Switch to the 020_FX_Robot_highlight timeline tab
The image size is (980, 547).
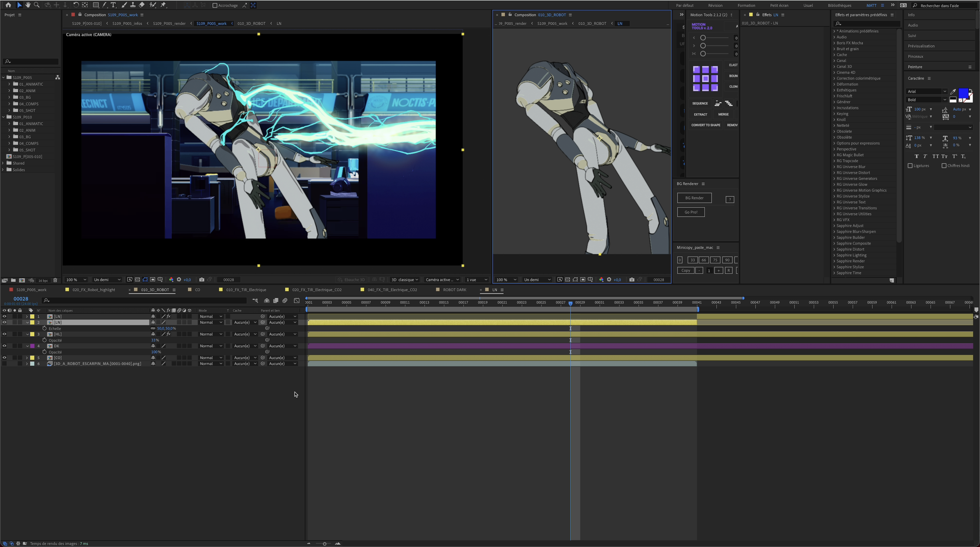pyautogui.click(x=94, y=290)
